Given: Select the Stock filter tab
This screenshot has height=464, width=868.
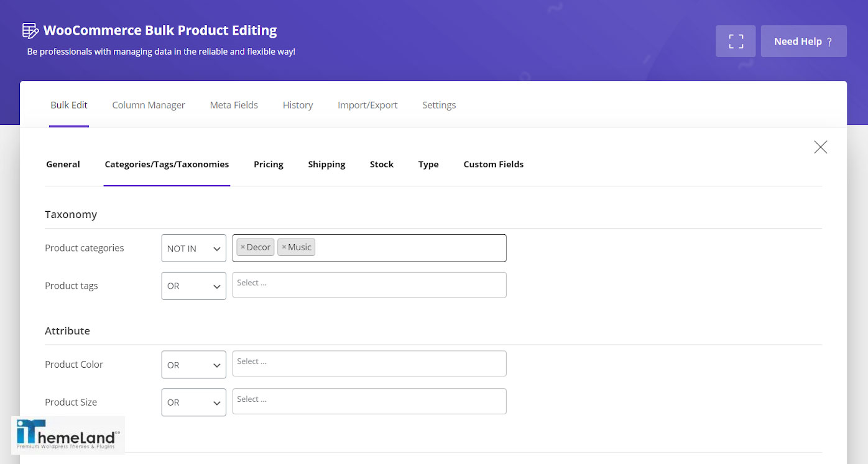Looking at the screenshot, I should pos(382,165).
